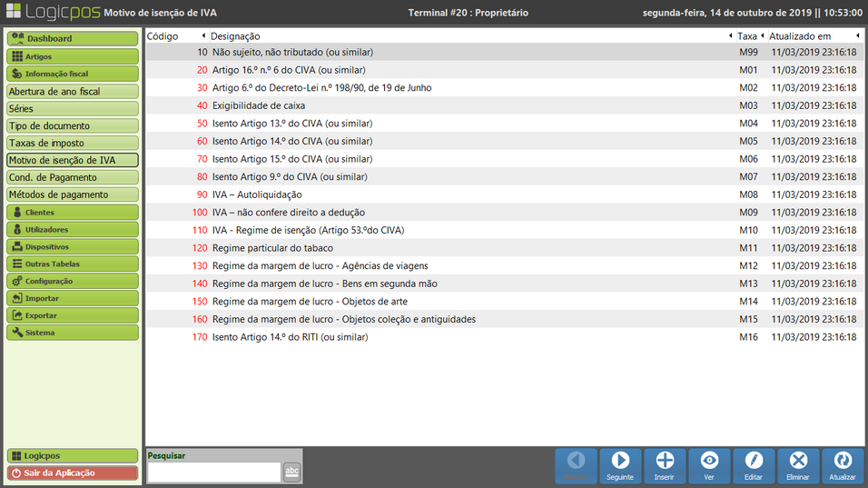The image size is (868, 488).
Task: Click the Logicpos button in the sidebar
Action: [x=73, y=455]
